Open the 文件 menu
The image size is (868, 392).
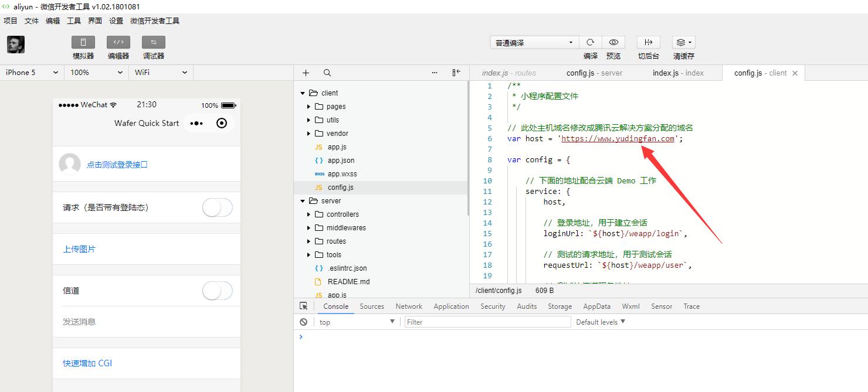click(x=32, y=21)
